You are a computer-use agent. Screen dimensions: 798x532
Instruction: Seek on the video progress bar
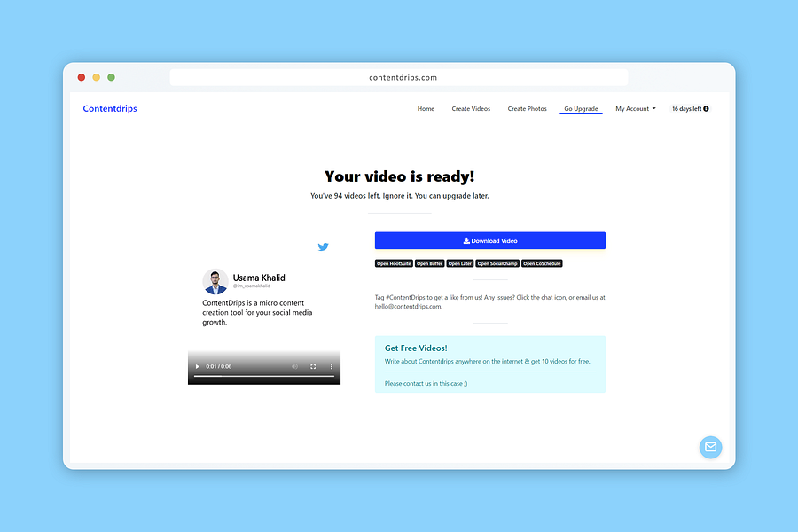pos(263,376)
